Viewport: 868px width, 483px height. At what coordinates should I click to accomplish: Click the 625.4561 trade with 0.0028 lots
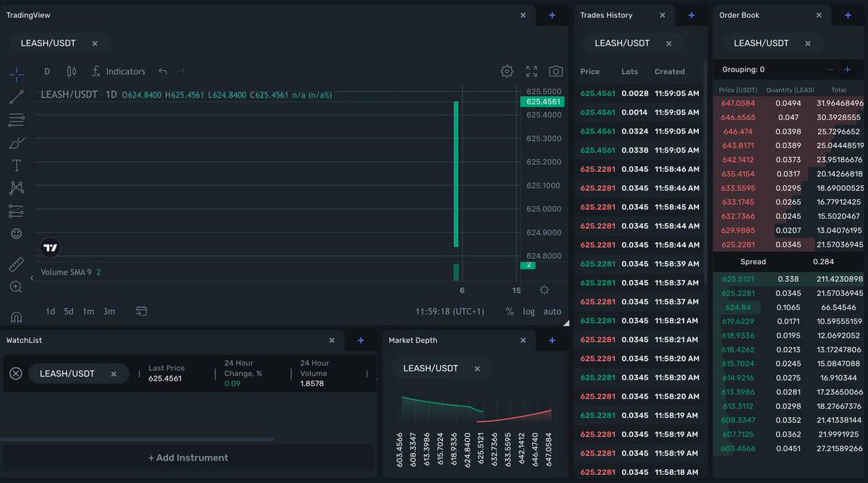(x=639, y=93)
